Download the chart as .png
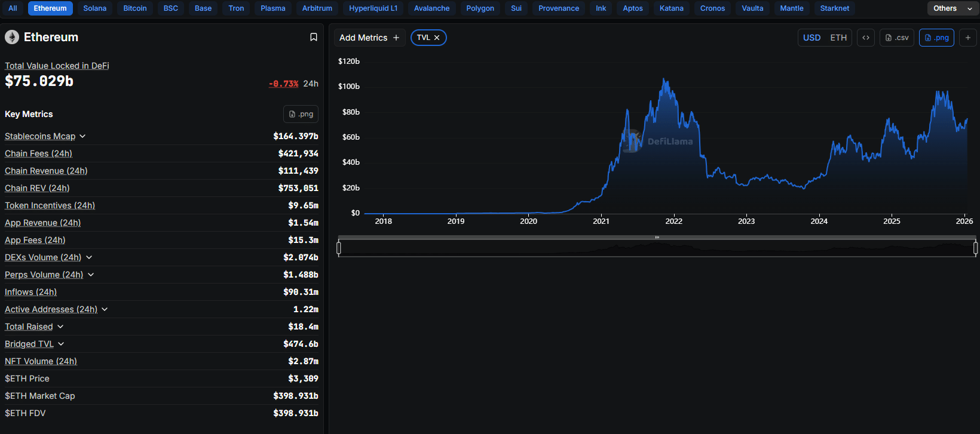Viewport: 980px width, 434px height. 936,38
